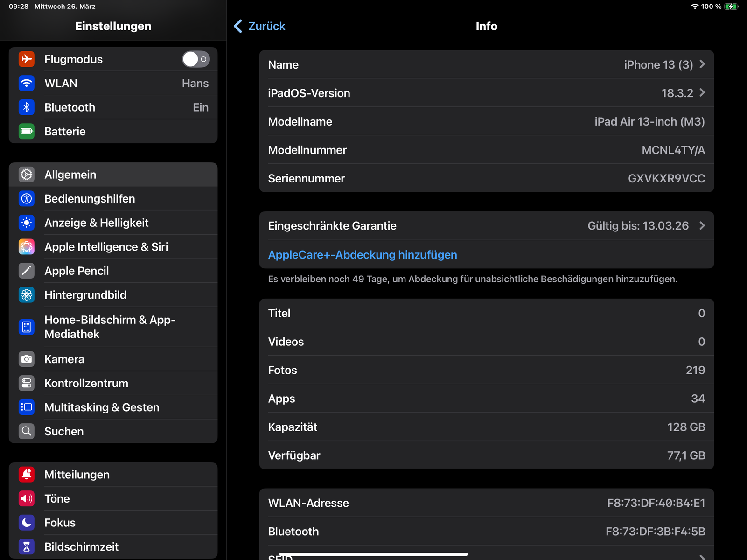This screenshot has height=560, width=747.
Task: Go back with the Zurück button
Action: (x=260, y=26)
